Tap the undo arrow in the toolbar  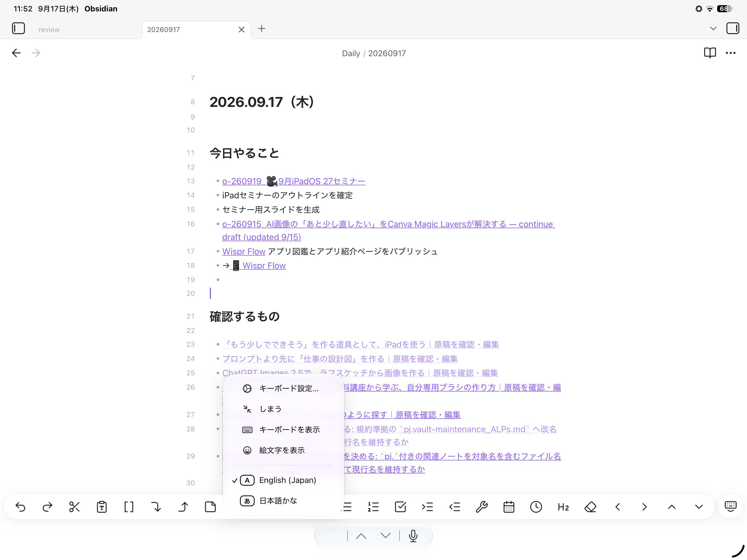click(21, 507)
